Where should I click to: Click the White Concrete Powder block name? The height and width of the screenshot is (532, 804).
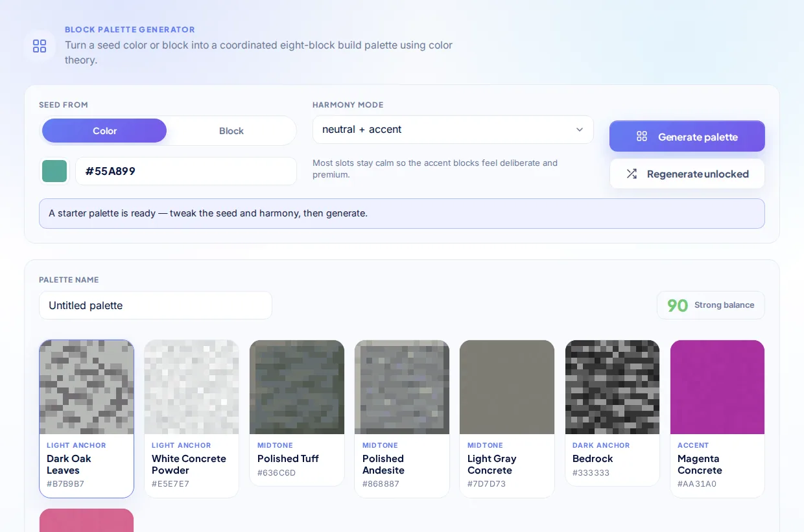pos(189,465)
